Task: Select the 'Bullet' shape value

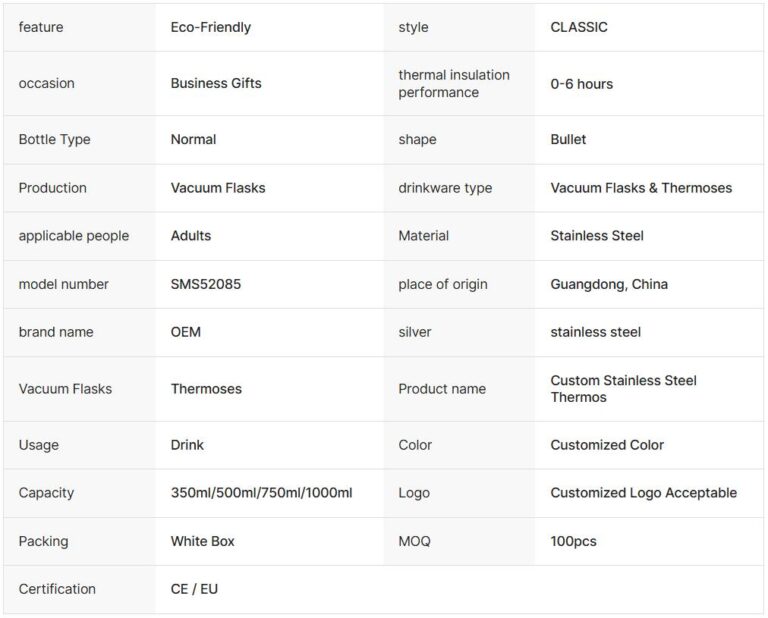Action: click(568, 139)
